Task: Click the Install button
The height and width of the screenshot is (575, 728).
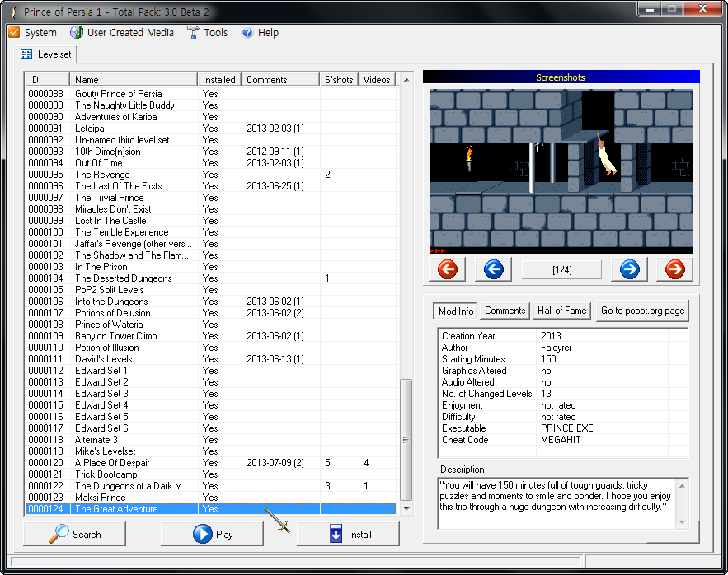Action: (x=348, y=534)
